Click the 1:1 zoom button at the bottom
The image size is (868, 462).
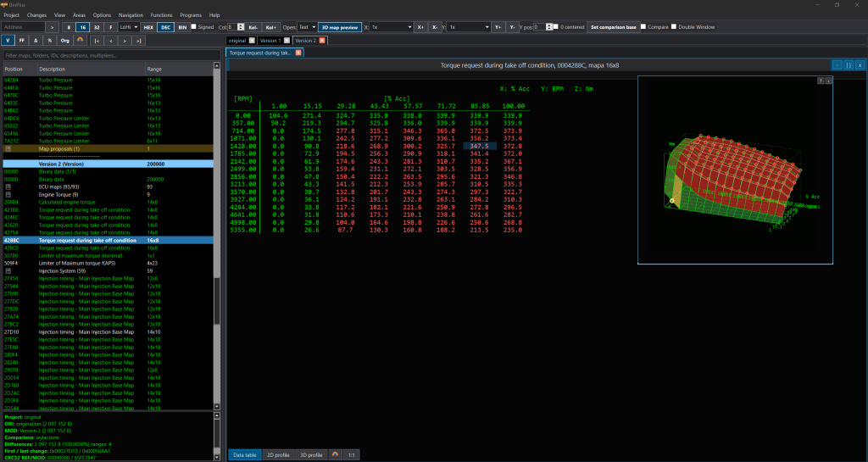point(351,455)
